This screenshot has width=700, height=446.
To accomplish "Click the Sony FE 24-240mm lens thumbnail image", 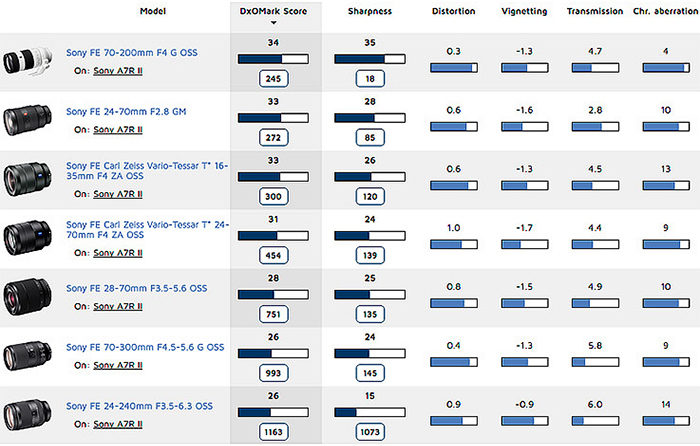I will pos(27,415).
